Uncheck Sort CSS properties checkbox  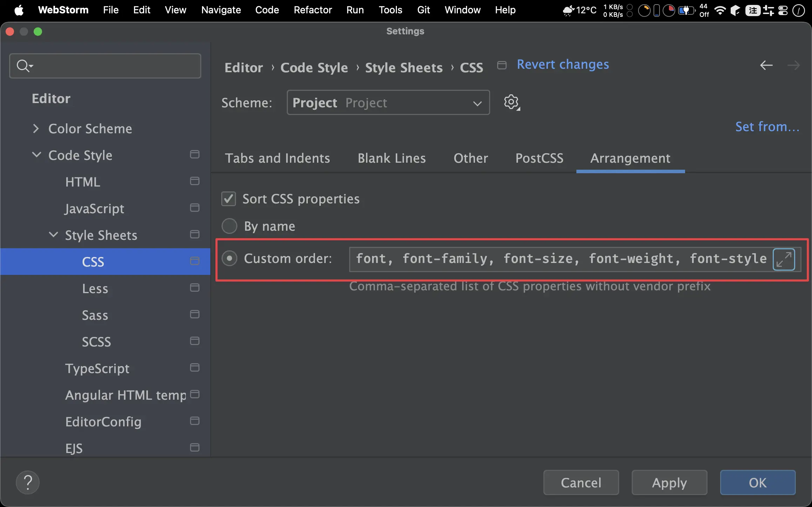click(229, 199)
